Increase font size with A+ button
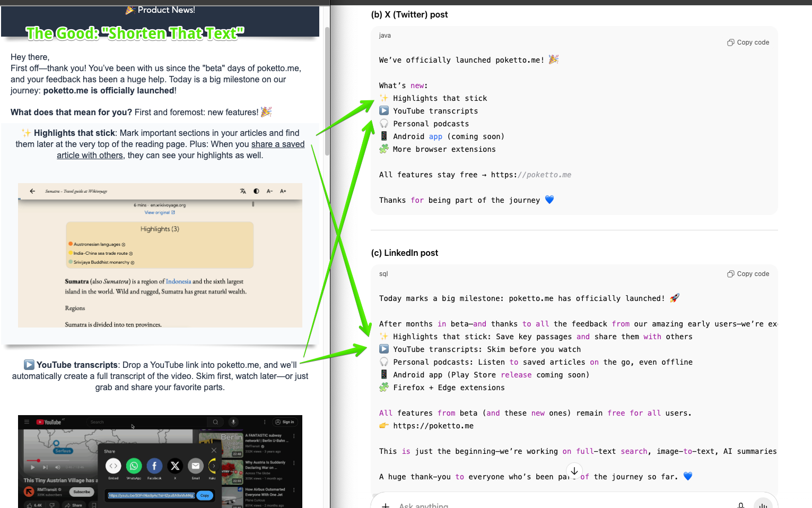Screen dimensions: 812x508 [x=283, y=191]
